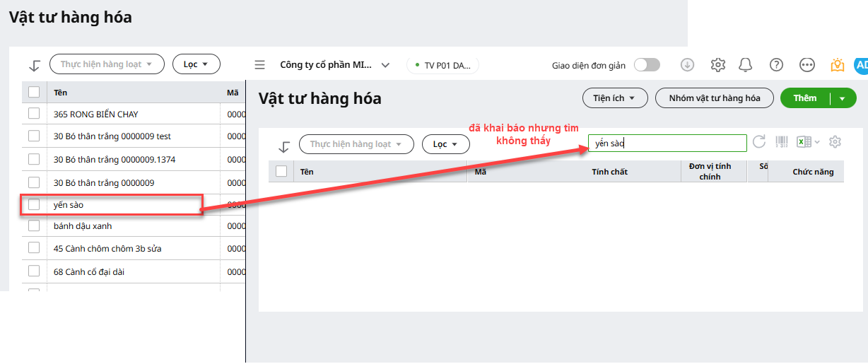Open the company selector Công ty cổ phần MI...
The width and height of the screenshot is (868, 364).
pyautogui.click(x=334, y=65)
